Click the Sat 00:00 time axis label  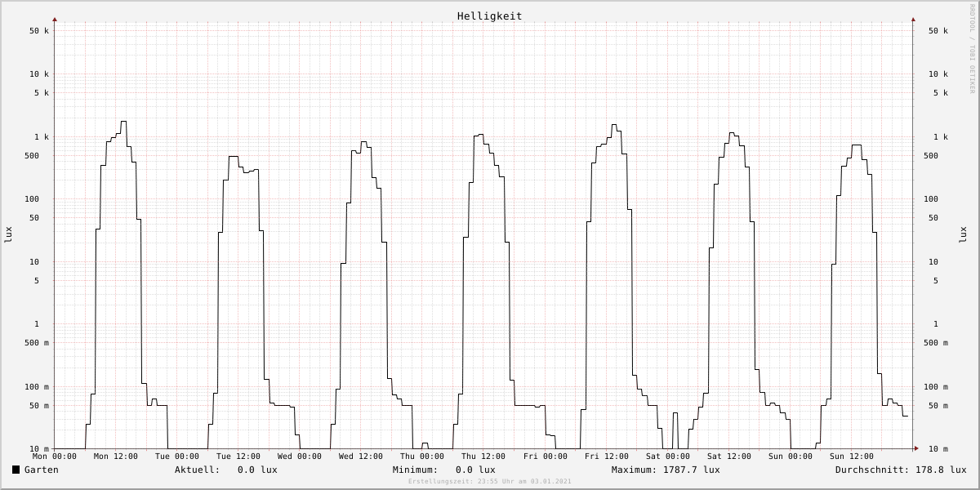668,457
